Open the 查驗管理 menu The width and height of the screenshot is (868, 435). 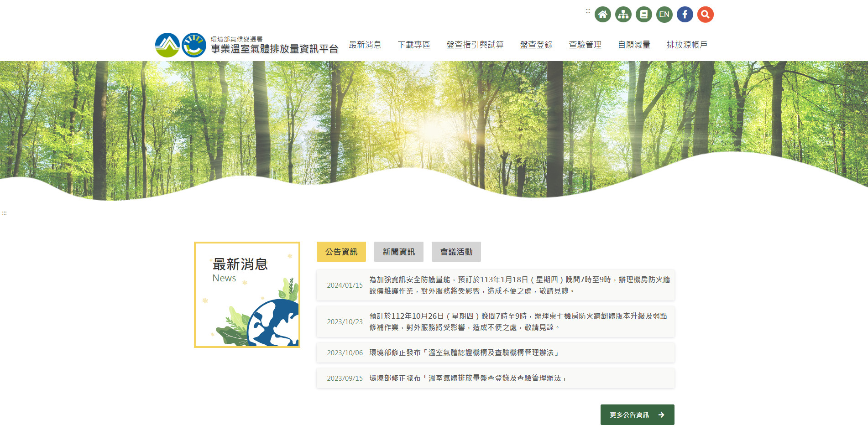click(585, 45)
